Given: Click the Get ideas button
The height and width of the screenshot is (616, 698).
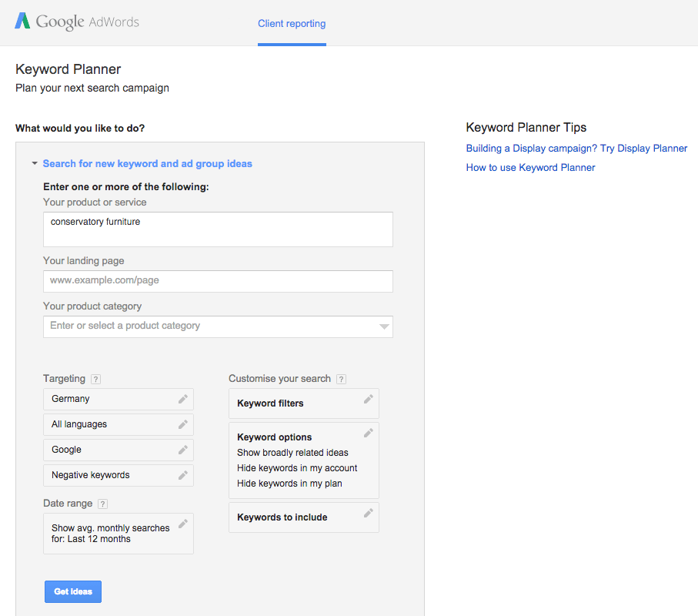Looking at the screenshot, I should [x=73, y=591].
